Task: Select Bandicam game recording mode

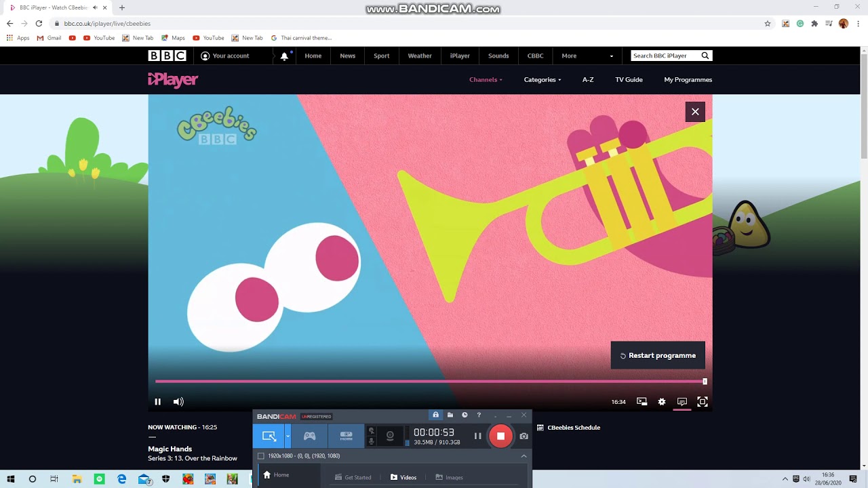Action: [x=309, y=436]
